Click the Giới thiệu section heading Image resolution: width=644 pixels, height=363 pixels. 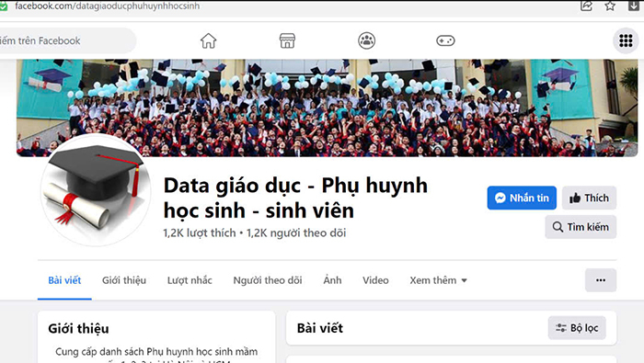(x=78, y=329)
